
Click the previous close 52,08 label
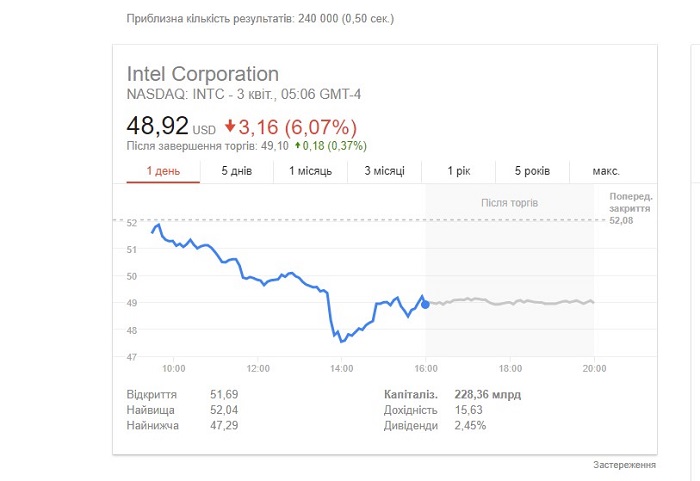click(621, 221)
